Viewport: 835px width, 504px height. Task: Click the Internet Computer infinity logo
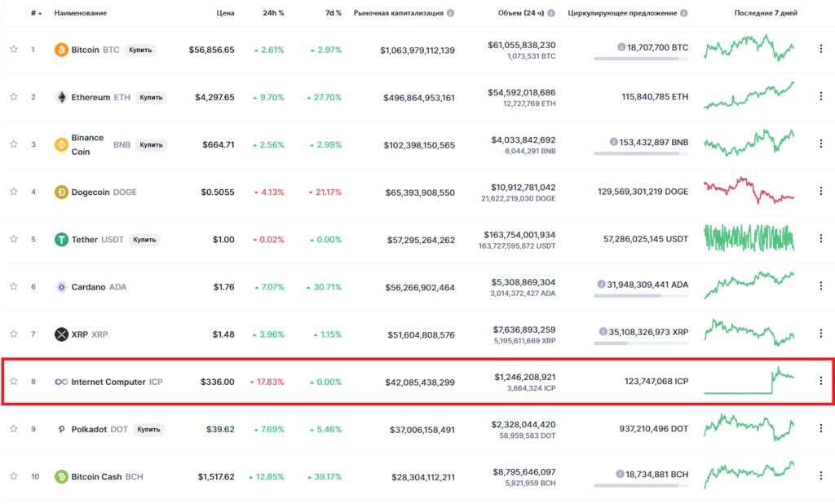point(61,382)
